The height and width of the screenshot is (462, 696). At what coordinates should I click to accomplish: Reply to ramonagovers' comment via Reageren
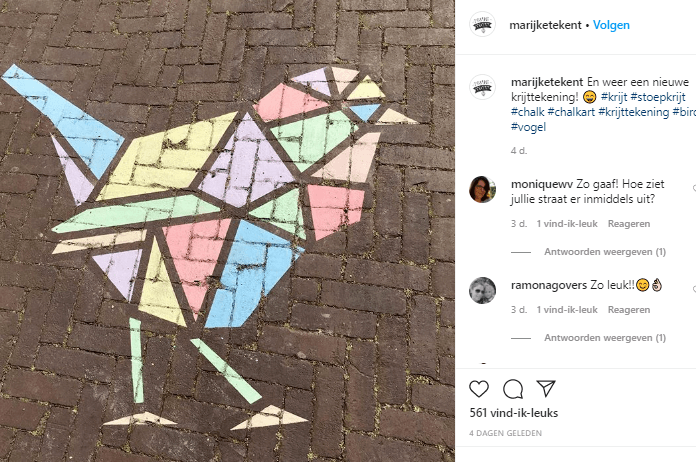click(x=629, y=310)
